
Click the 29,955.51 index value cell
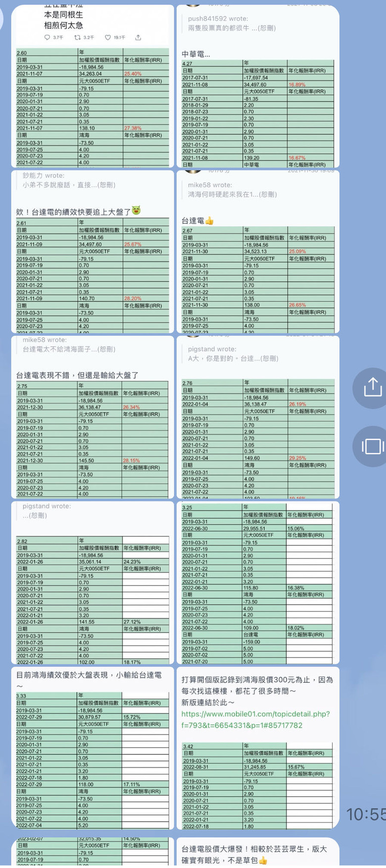264,528
